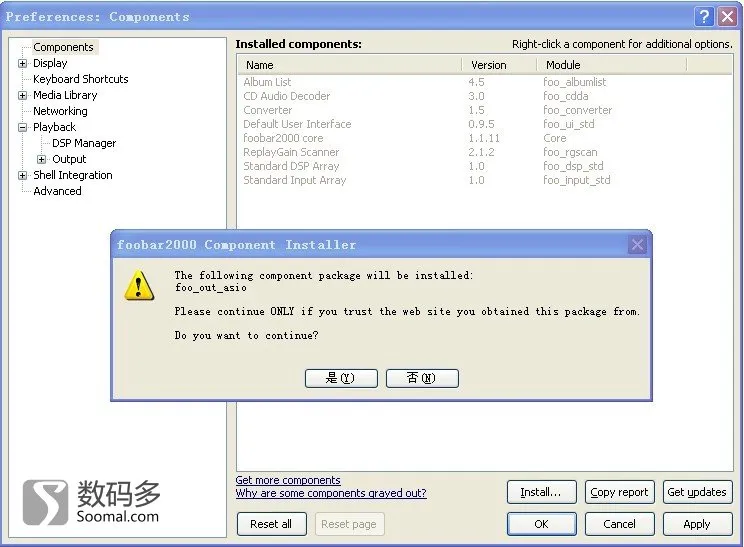This screenshot has height=547, width=744.
Task: Decline installation with 否(N) button
Action: tap(422, 378)
